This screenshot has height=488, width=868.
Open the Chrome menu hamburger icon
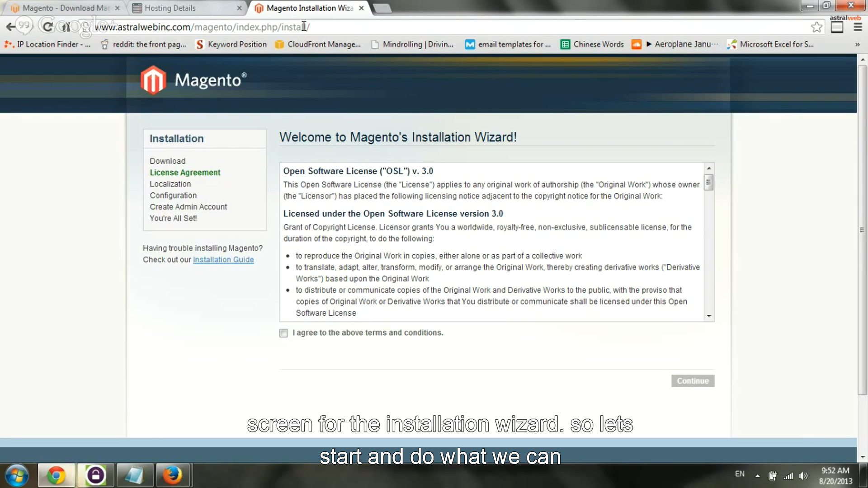pyautogui.click(x=858, y=27)
